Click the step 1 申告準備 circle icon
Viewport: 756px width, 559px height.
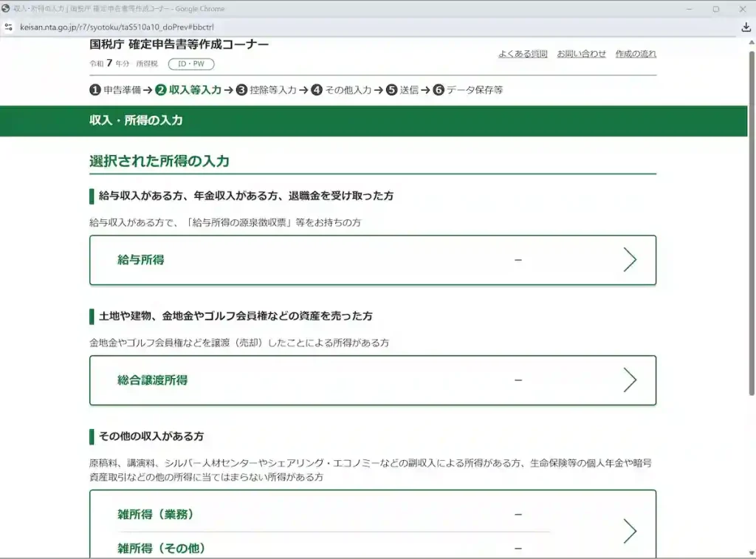click(x=95, y=90)
